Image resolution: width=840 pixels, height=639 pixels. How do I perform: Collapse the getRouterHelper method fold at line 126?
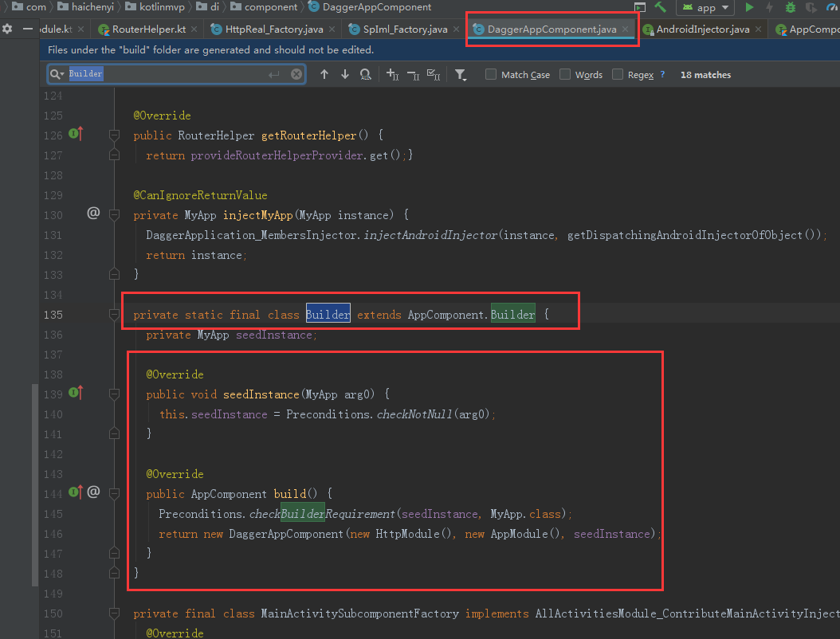(114, 135)
